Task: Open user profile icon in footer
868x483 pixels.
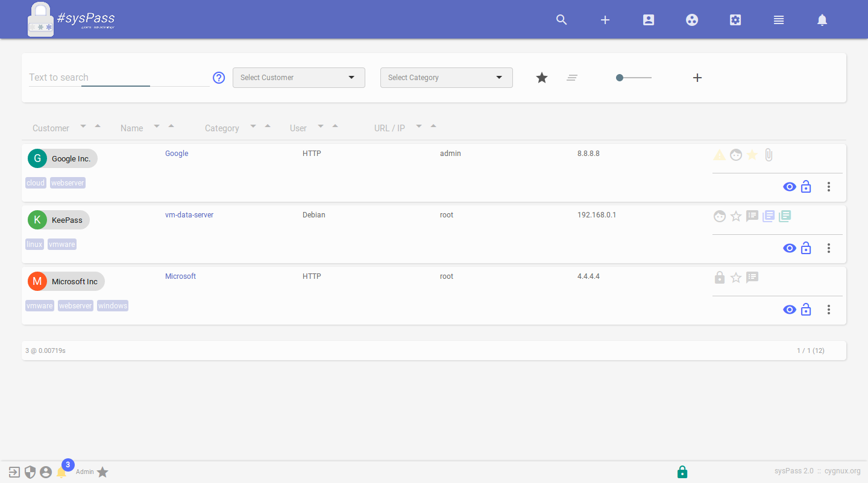Action: coord(46,472)
